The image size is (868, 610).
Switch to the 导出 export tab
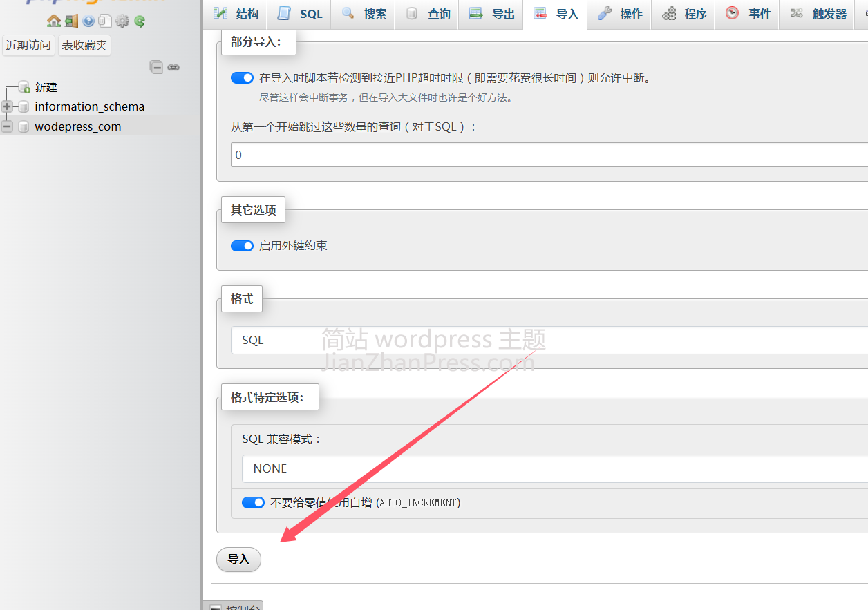(491, 14)
